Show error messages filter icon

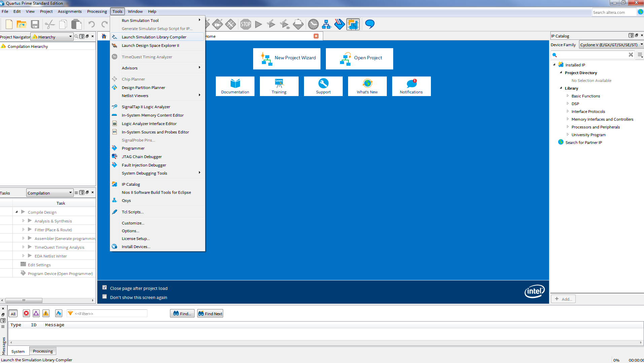26,313
